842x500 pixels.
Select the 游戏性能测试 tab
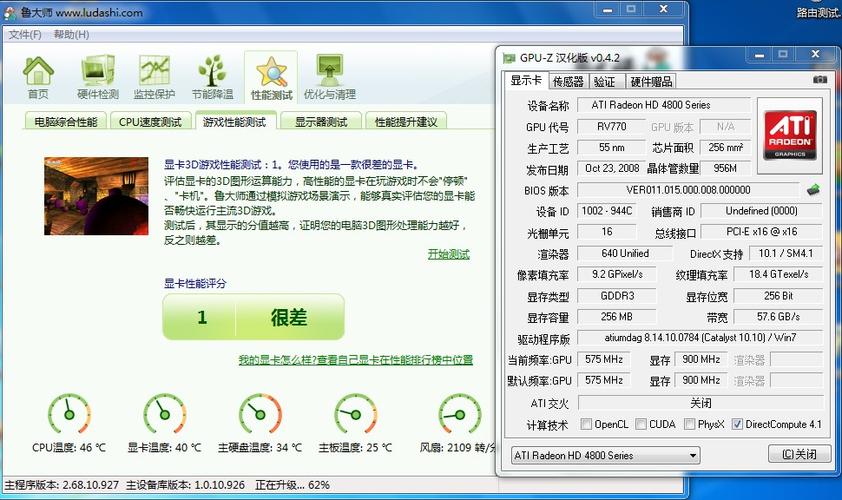[x=235, y=122]
